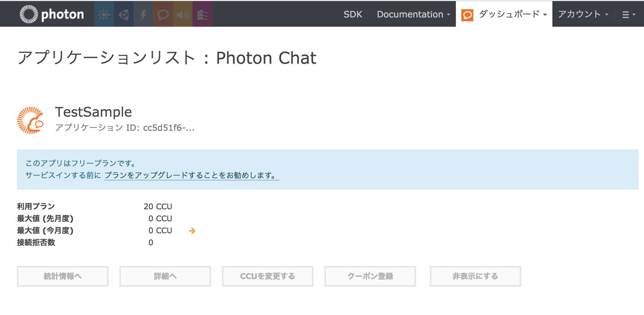Click the orange Chat icon beside ダッシュボード
The image size is (644, 315).
(x=468, y=14)
